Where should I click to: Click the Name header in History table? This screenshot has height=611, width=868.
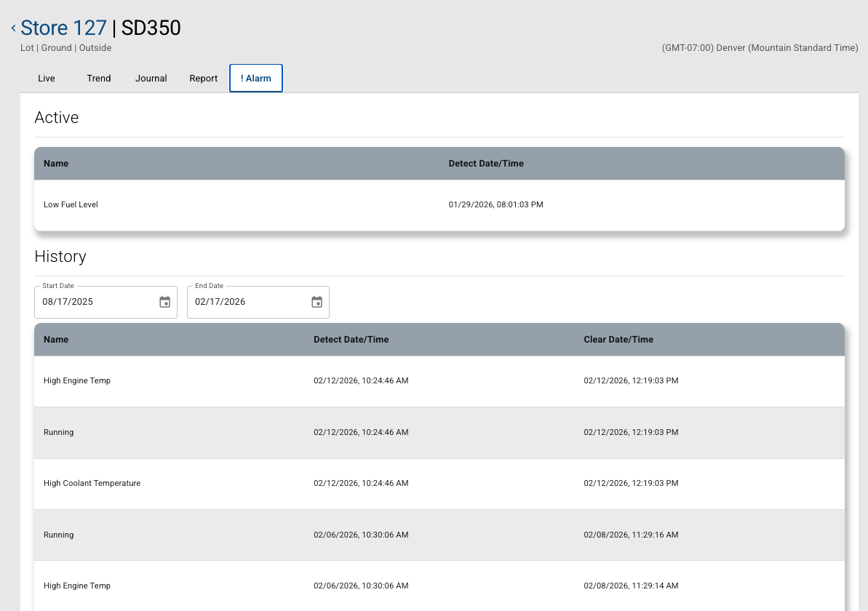click(x=56, y=340)
